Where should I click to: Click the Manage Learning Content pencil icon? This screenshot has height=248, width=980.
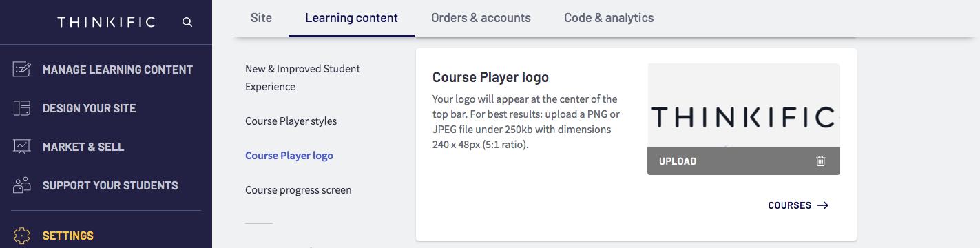tap(22, 70)
